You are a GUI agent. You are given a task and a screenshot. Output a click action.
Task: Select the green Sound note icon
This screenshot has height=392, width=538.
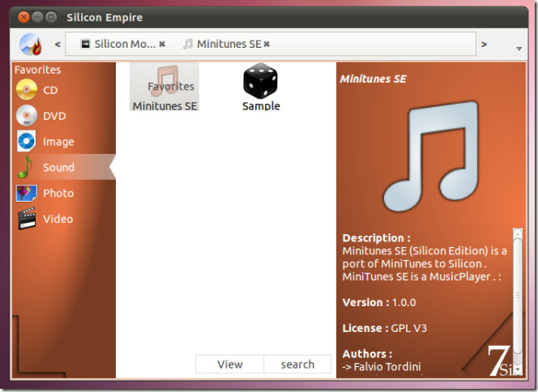tap(25, 167)
